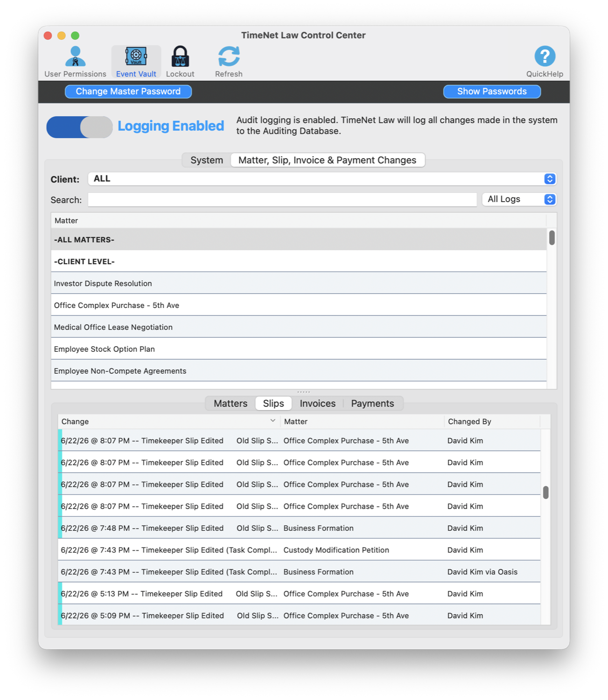This screenshot has width=608, height=700.
Task: Select the Custody Modification Petition log row
Action: pos(299,550)
